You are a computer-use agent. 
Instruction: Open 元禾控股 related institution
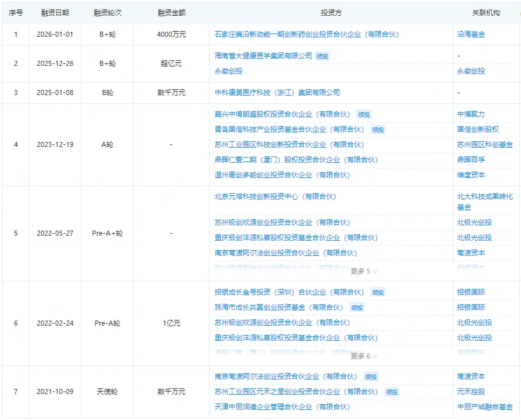click(471, 391)
